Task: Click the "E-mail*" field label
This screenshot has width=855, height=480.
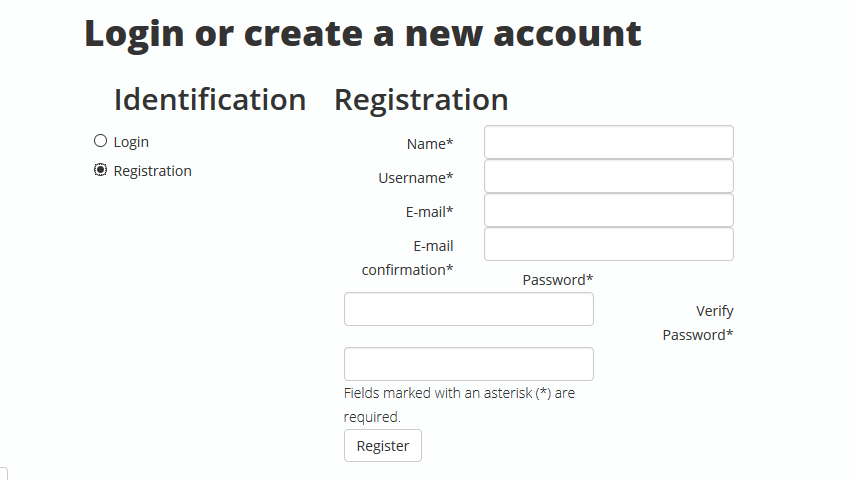Action: [429, 212]
